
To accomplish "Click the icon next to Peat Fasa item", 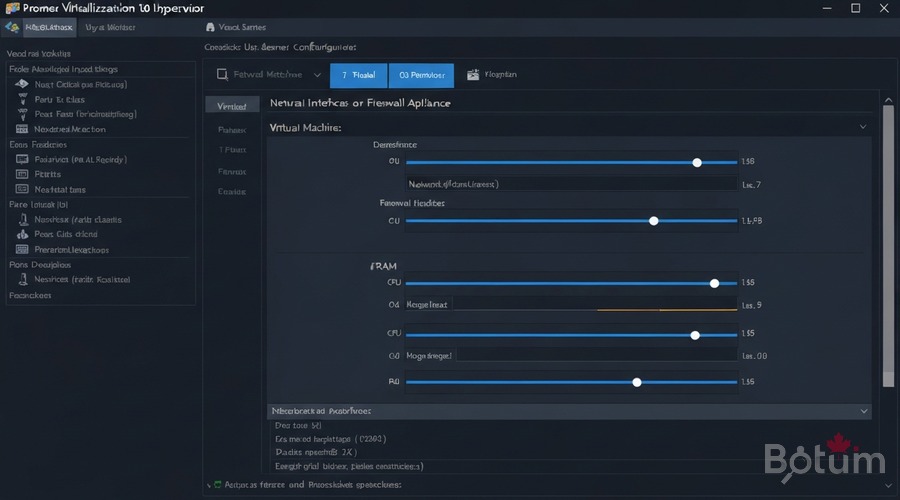I will tap(22, 114).
